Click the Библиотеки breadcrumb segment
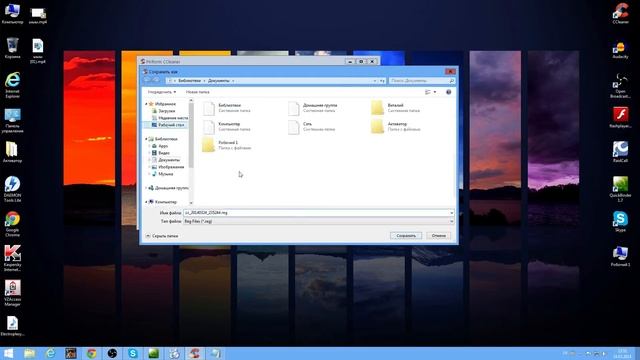640x360 pixels. click(189, 81)
